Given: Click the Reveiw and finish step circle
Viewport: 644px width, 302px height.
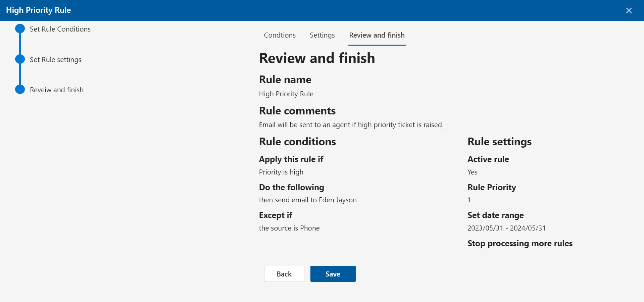Looking at the screenshot, I should coord(20,90).
